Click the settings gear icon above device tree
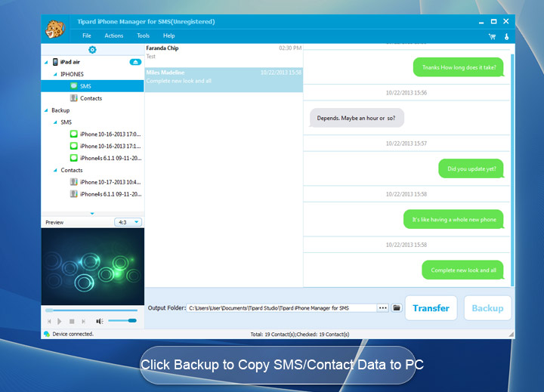The image size is (544, 392). [x=92, y=50]
